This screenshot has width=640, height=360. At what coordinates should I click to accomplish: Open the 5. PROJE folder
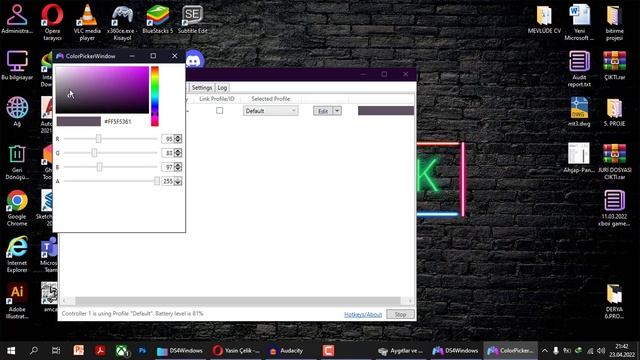click(x=614, y=111)
